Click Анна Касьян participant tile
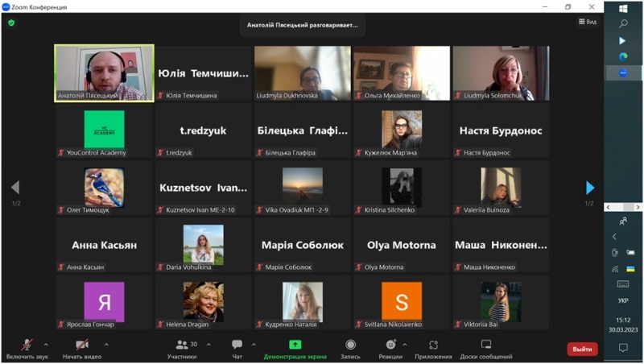Viewport: 644px width, 364px height. tap(105, 245)
